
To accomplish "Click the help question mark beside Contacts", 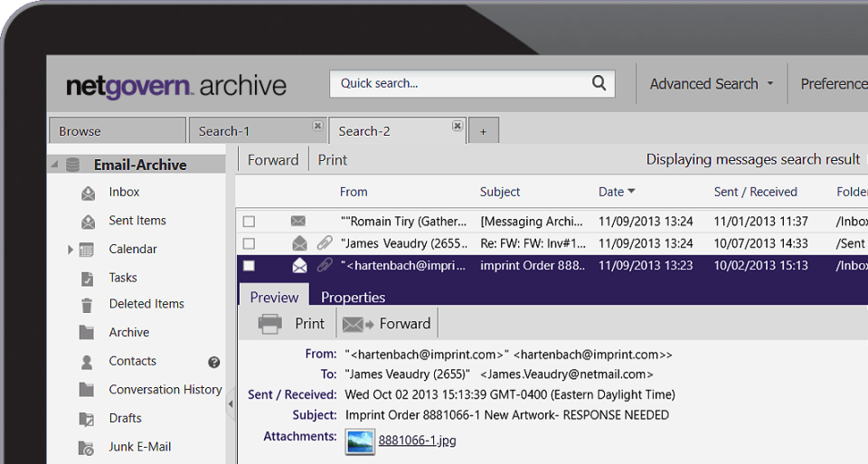I will pos(213,362).
